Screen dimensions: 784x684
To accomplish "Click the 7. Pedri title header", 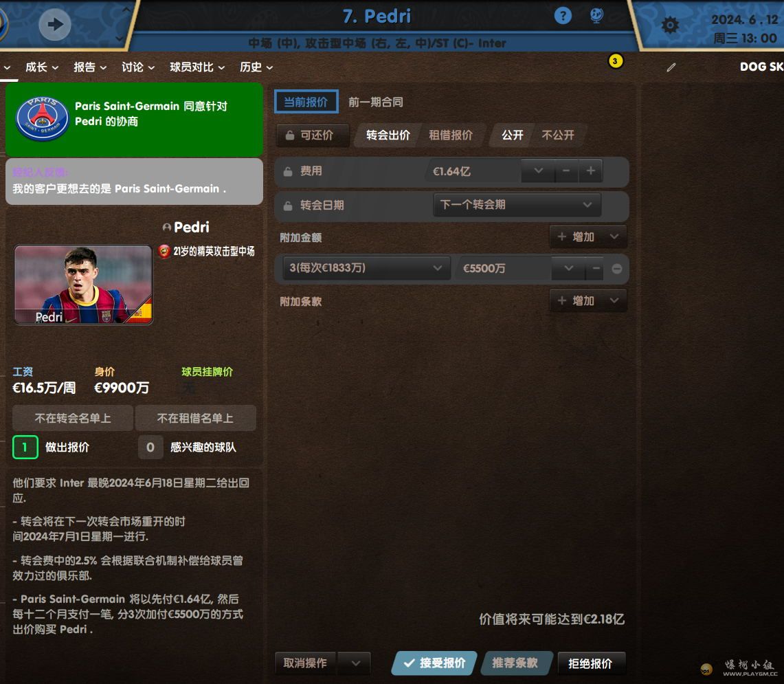I will [x=377, y=16].
